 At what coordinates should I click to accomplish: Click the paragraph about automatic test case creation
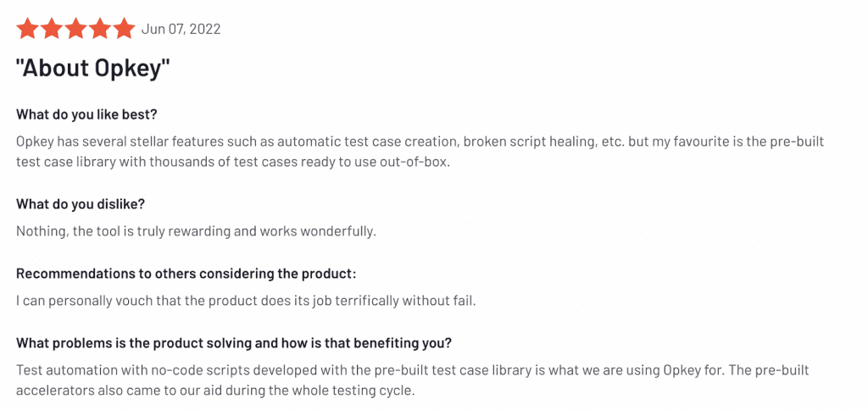coord(420,141)
